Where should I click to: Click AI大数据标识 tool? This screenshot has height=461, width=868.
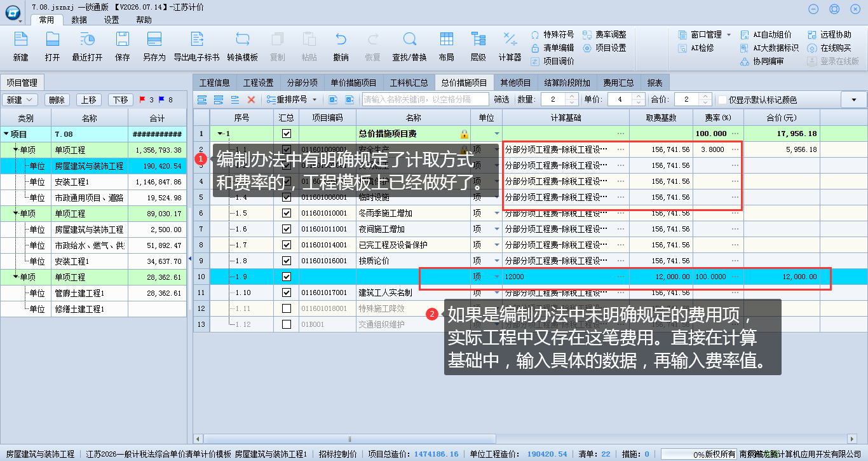pos(770,48)
